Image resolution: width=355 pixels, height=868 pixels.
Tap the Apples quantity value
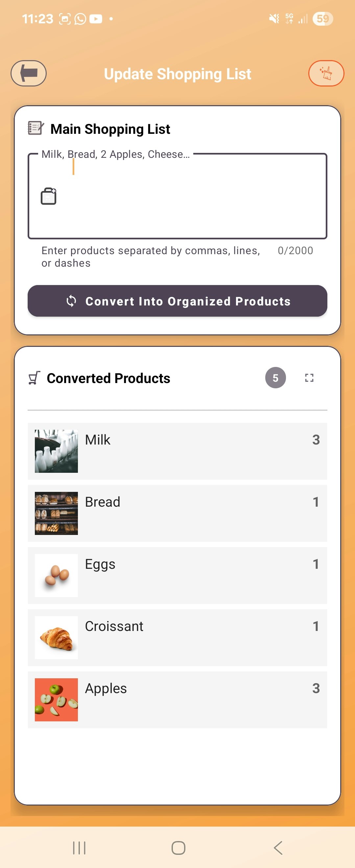pos(316,688)
